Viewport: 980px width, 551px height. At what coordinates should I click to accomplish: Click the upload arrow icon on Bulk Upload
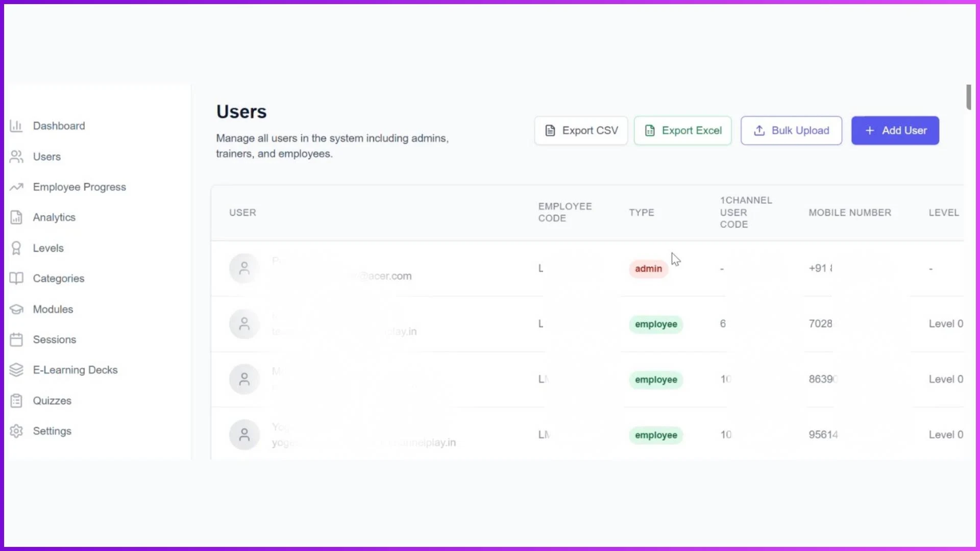[759, 131]
